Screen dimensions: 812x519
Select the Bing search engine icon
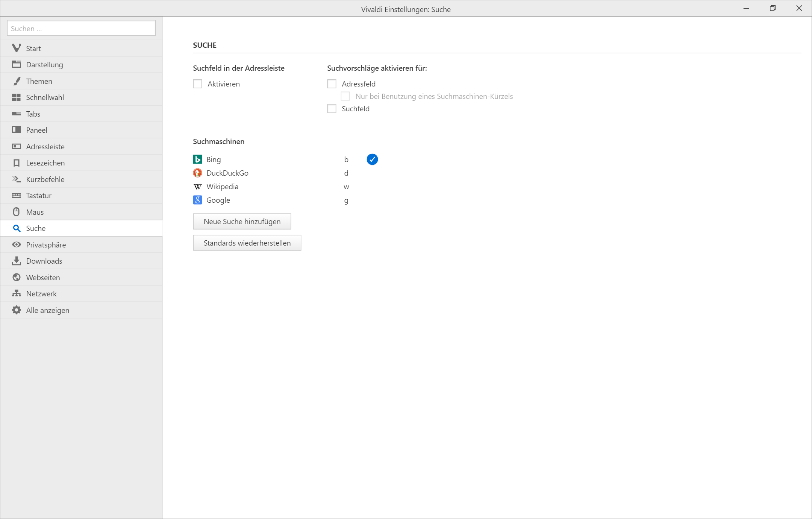point(197,159)
